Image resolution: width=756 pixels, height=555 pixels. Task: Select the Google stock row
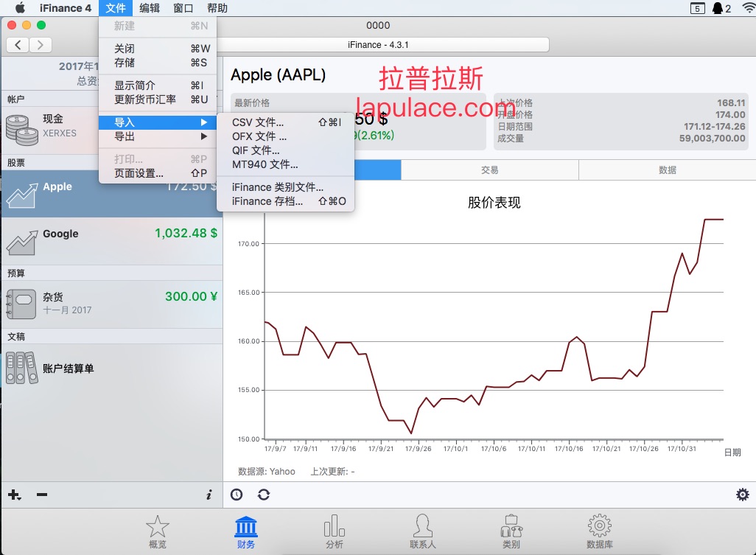112,241
